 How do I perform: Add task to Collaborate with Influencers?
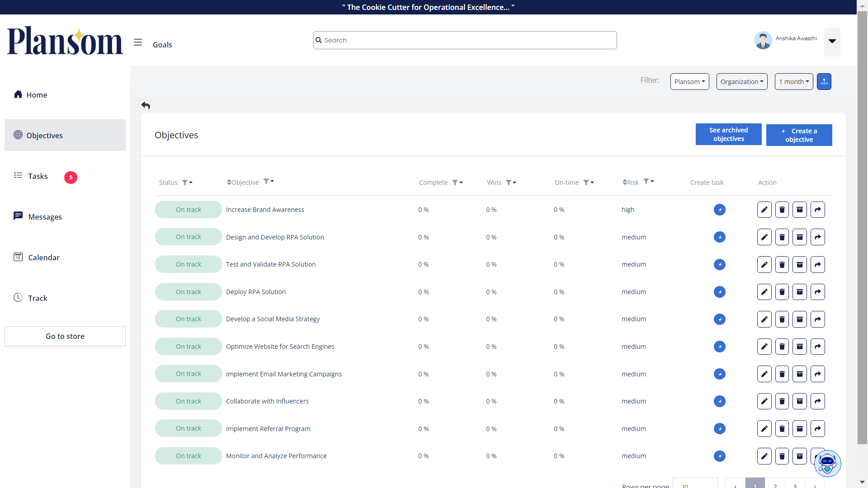(719, 401)
